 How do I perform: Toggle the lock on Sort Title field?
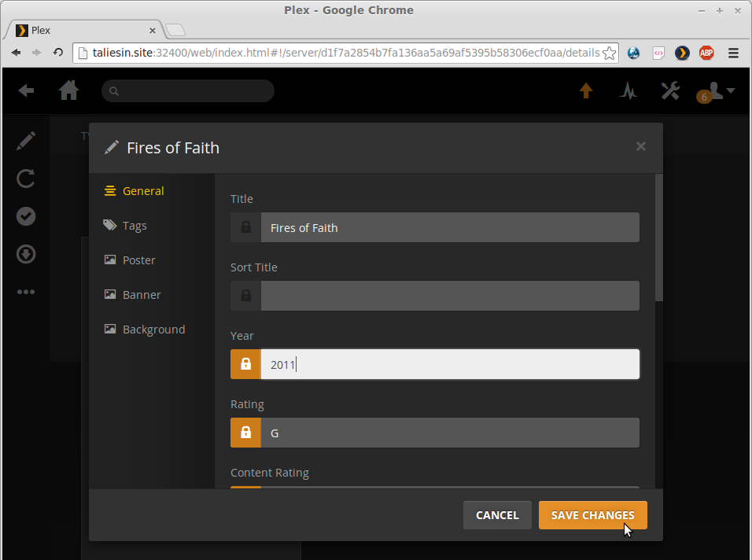[245, 296]
